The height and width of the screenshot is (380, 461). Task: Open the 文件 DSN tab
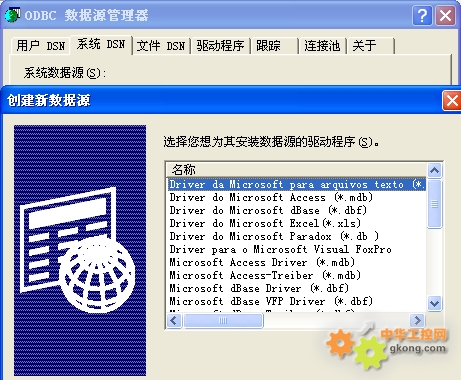[161, 46]
